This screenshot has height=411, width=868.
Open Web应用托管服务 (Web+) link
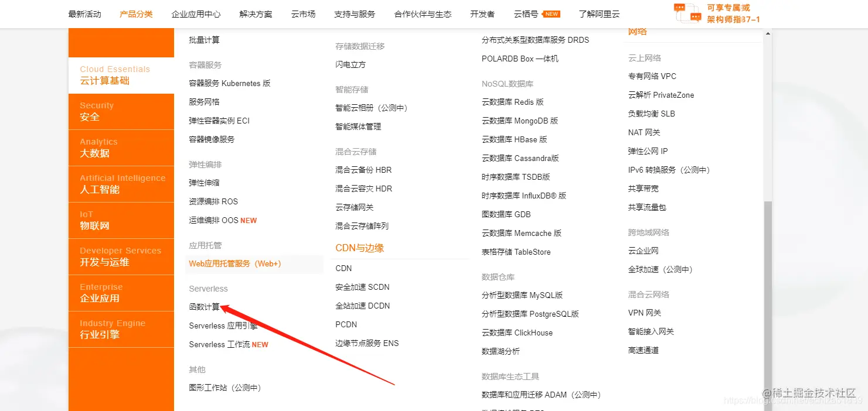click(235, 263)
